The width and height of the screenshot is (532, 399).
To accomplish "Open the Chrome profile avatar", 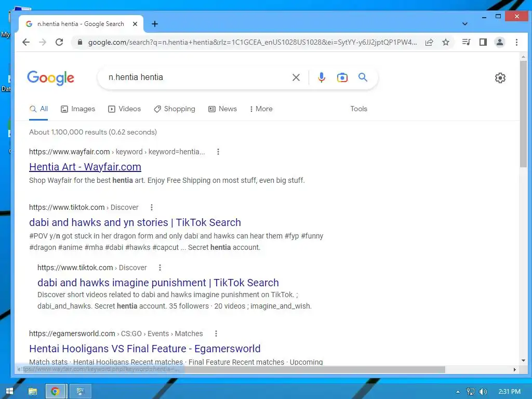I will 500,42.
